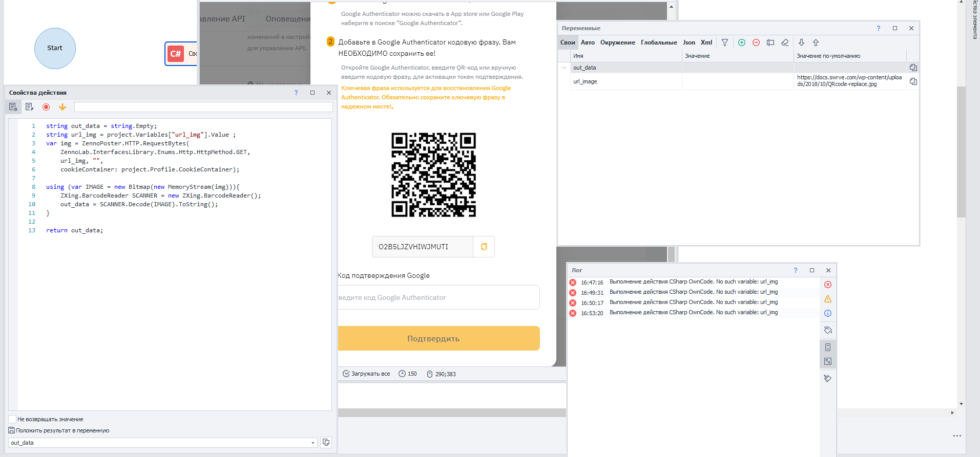This screenshot has height=457, width=980.
Task: Click the Start node on canvas
Action: (55, 48)
